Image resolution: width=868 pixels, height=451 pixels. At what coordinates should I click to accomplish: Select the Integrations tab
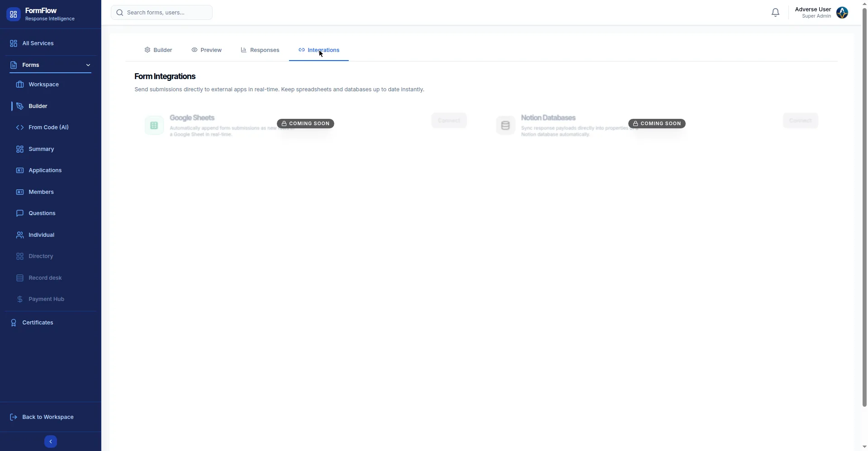(x=319, y=50)
